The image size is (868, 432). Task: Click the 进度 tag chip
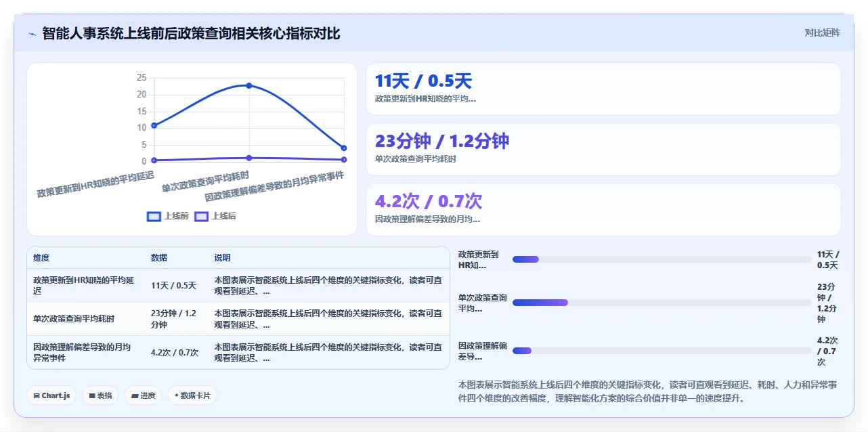143,395
